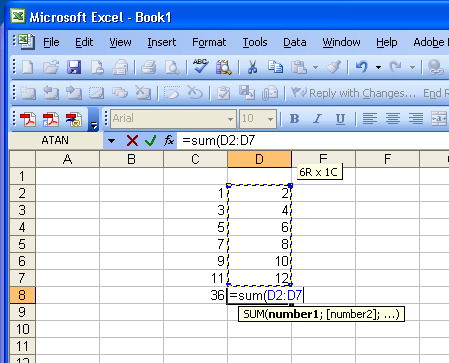Viewport: 449px width, 363px height.
Task: Click the first Convert to Adobe PDF icon
Action: [28, 119]
